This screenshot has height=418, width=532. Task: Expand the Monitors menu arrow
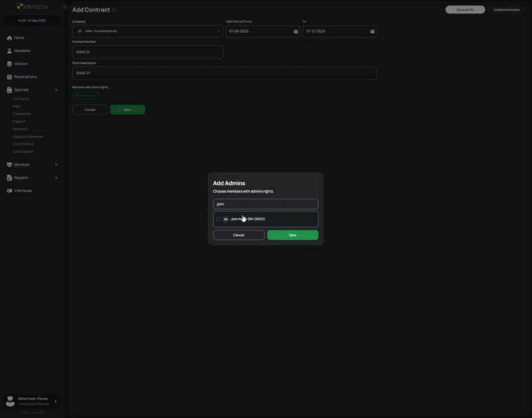click(x=56, y=165)
